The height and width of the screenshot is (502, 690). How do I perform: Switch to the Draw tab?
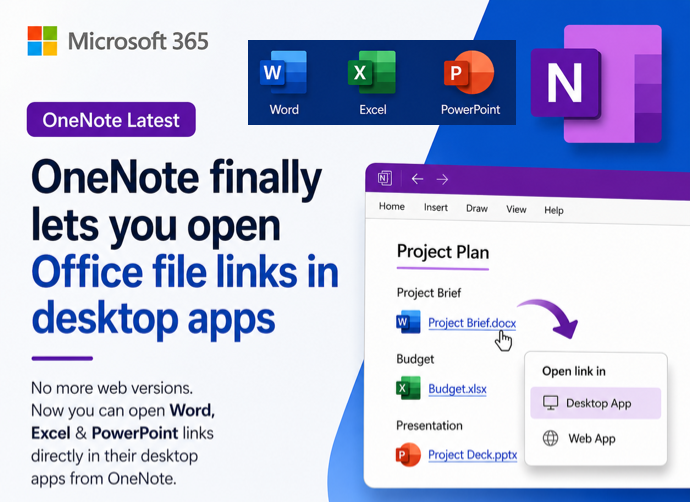click(477, 208)
